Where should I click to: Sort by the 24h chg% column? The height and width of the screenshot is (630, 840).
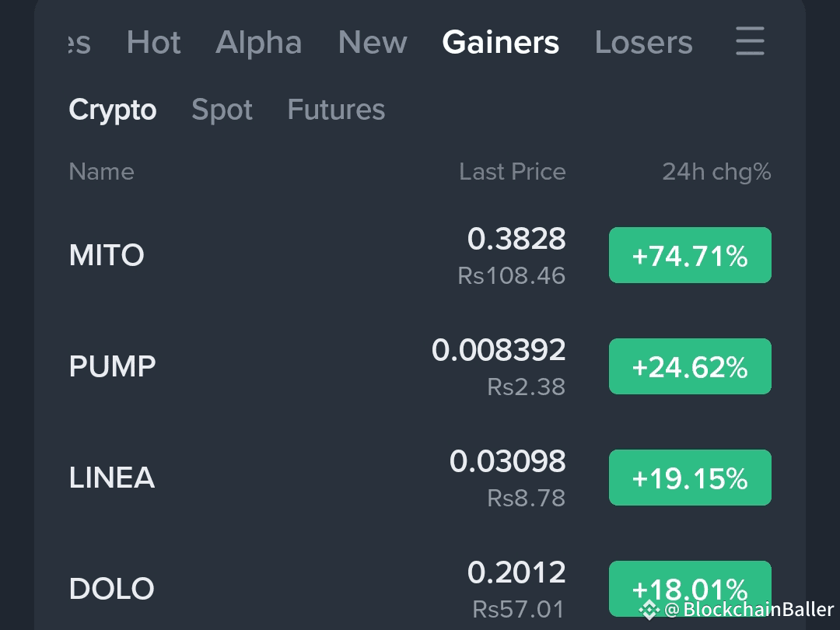click(716, 172)
